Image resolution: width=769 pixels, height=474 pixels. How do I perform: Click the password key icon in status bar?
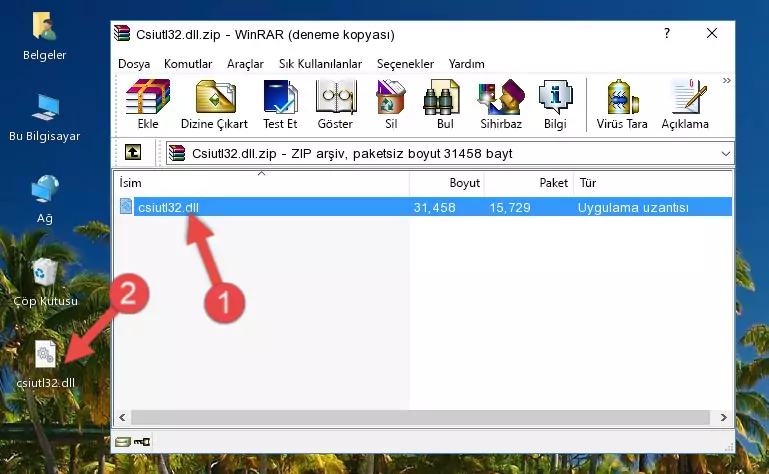(142, 442)
